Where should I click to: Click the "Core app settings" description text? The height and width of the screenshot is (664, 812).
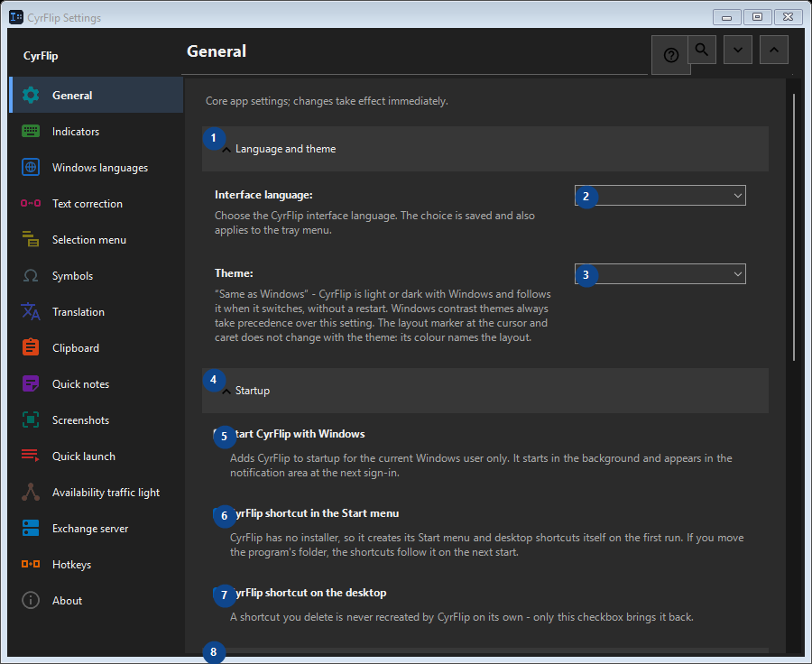tap(327, 101)
